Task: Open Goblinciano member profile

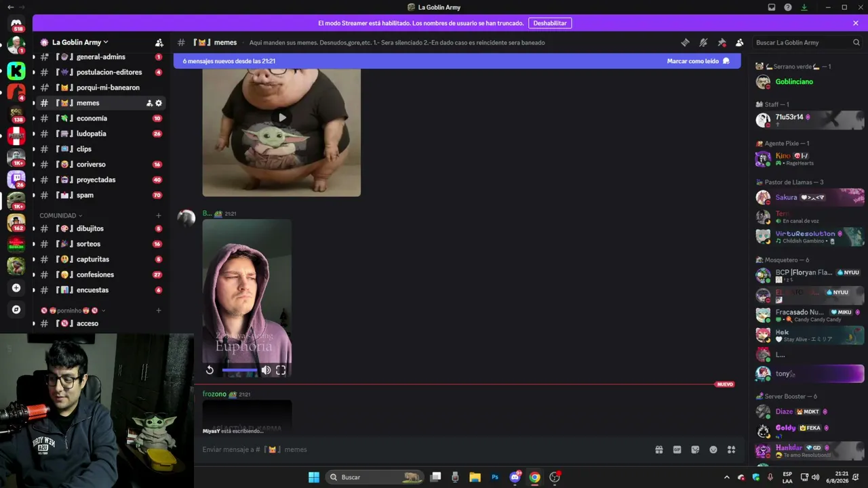Action: [x=810, y=82]
